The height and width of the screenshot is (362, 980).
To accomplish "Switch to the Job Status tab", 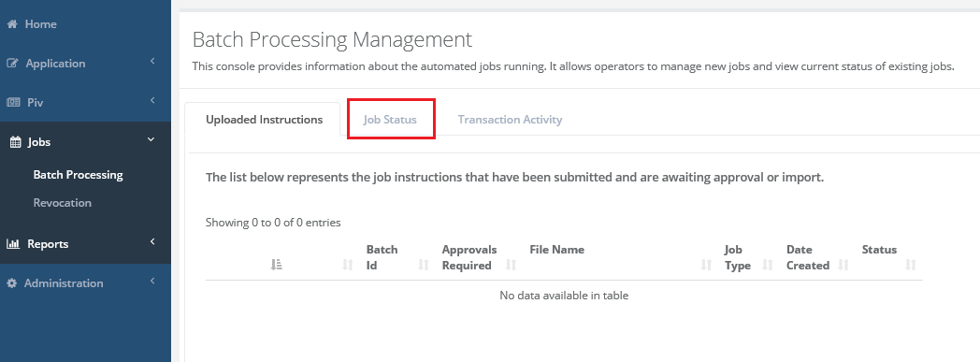I will [x=390, y=120].
